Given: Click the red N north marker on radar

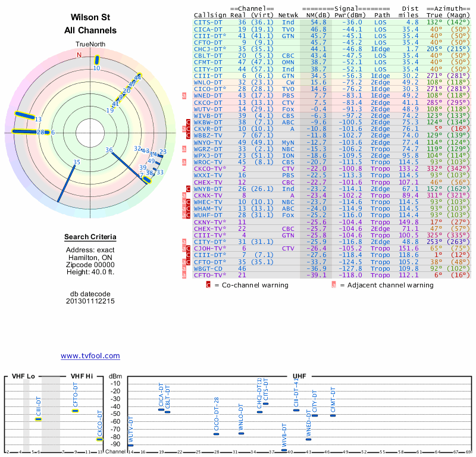Looking at the screenshot, I should [79, 55].
